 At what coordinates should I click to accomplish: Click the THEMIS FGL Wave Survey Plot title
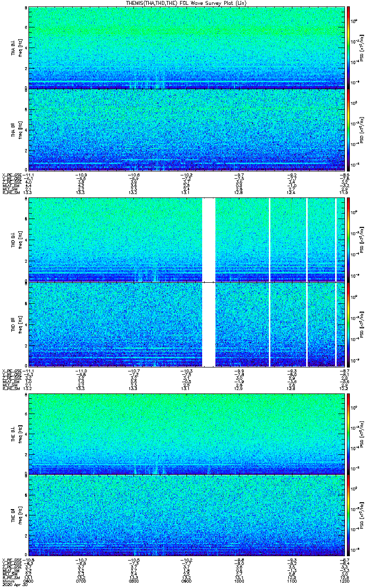click(185, 3)
